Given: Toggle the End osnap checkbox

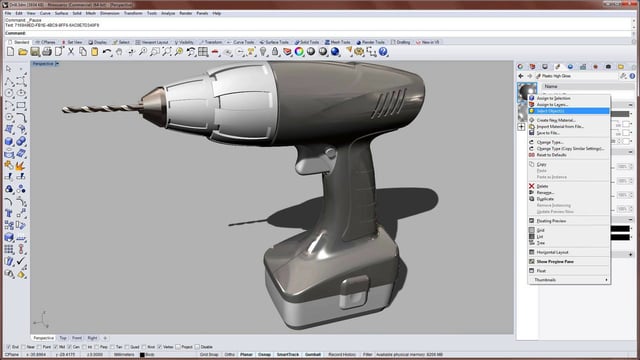Looking at the screenshot, I should [x=8, y=347].
